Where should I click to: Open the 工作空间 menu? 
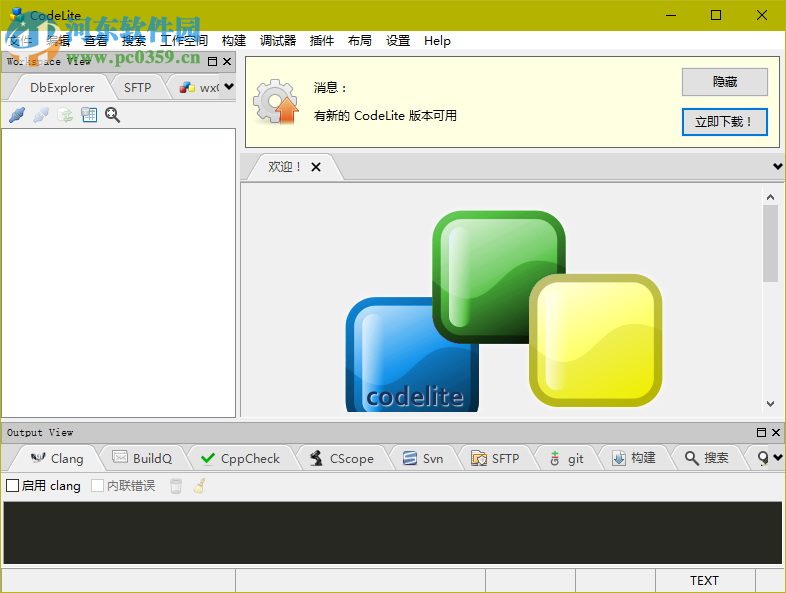tap(183, 41)
